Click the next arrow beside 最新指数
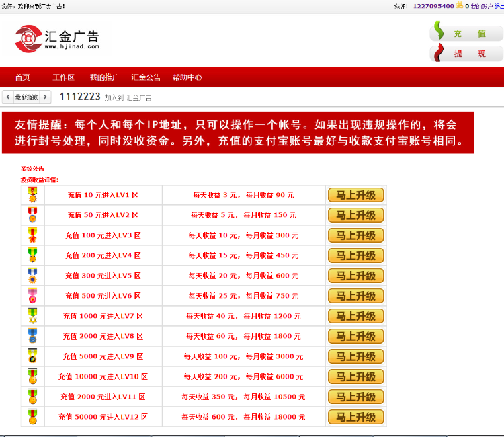This screenshot has height=437, width=504. [45, 97]
